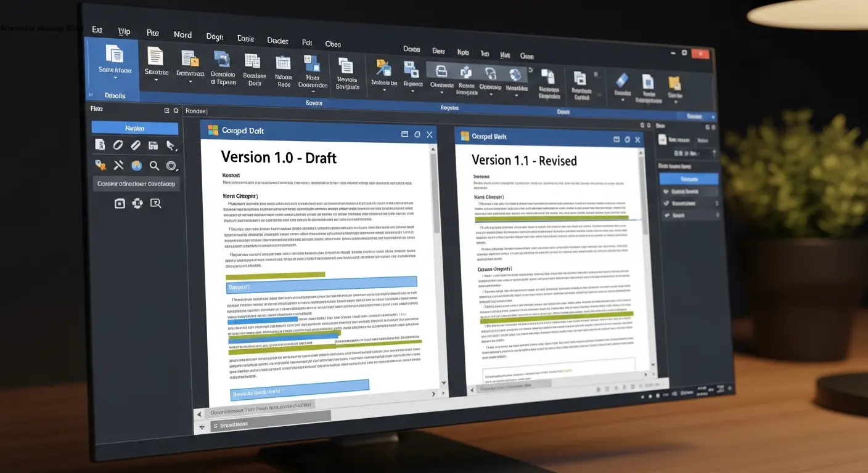
Task: Open the search magnifier tool in the sidebar
Action: click(154, 165)
